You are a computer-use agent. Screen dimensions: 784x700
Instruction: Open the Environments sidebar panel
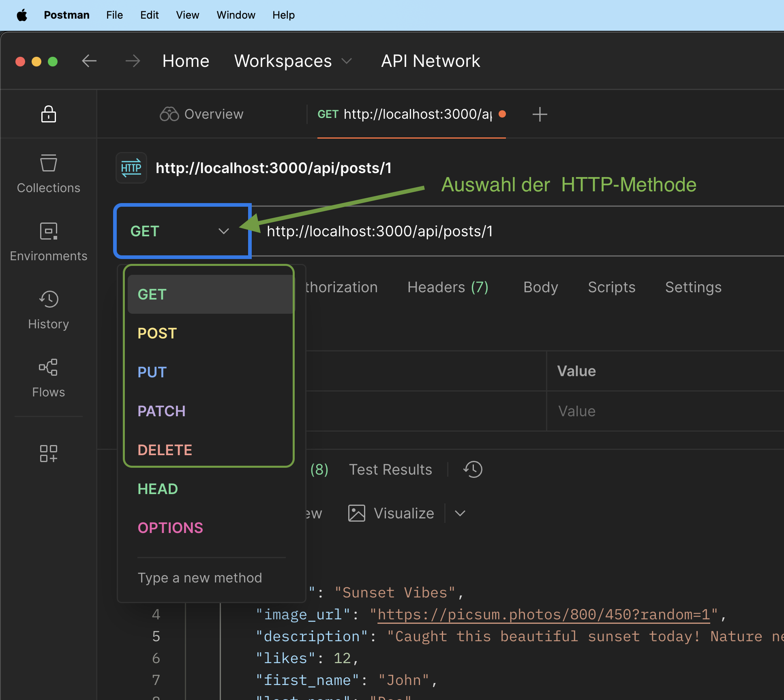[48, 242]
